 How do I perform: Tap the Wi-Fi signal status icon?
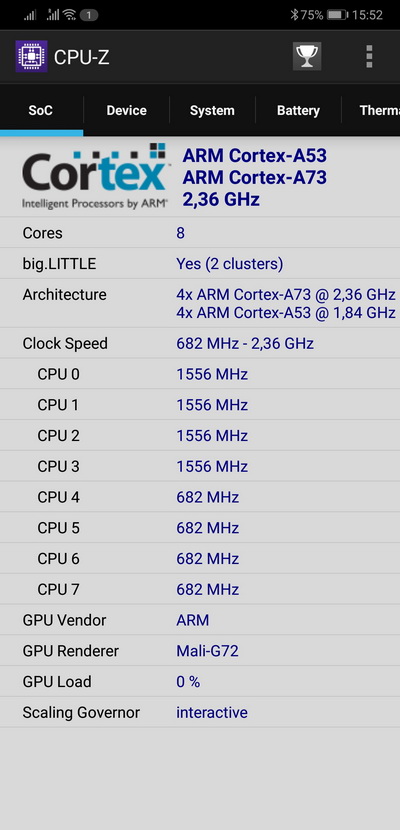(69, 15)
